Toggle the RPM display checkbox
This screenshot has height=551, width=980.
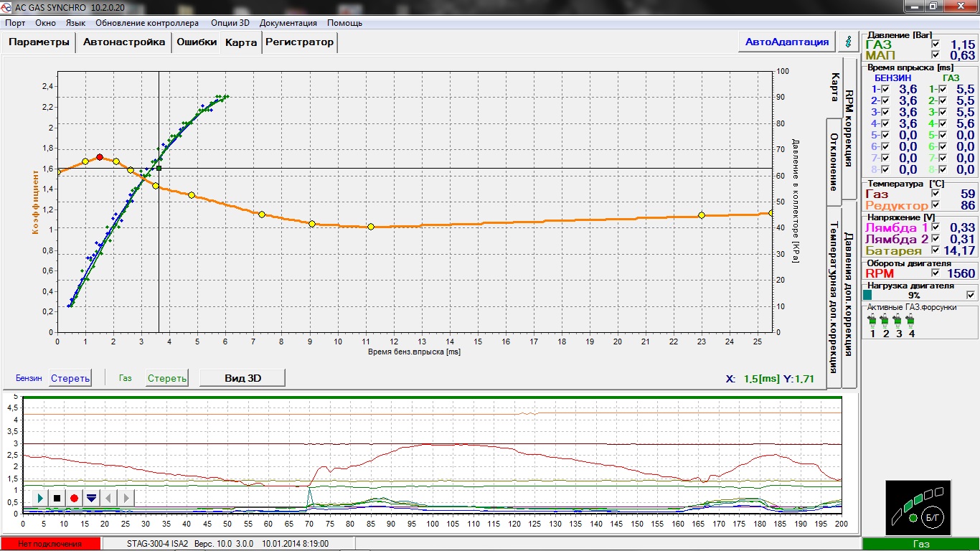pyautogui.click(x=935, y=273)
